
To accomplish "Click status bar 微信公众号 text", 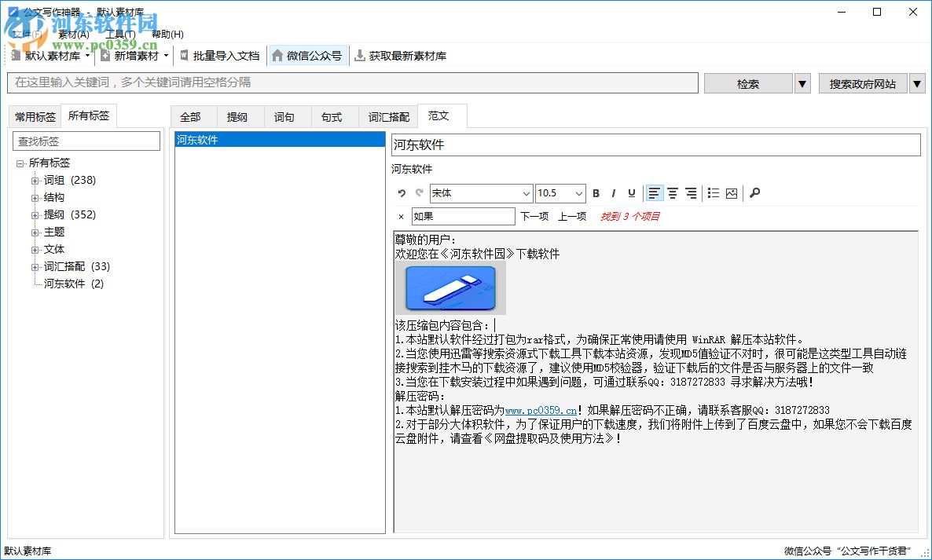I will tap(846, 551).
